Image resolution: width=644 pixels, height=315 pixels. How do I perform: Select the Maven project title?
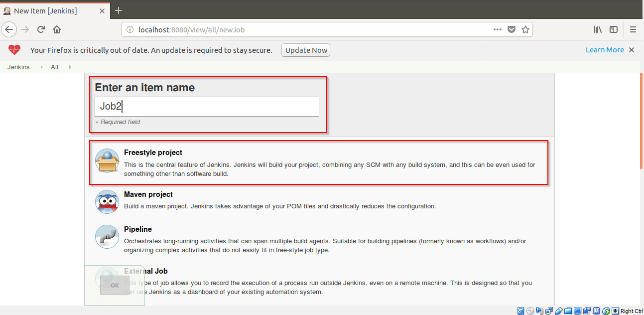click(x=148, y=194)
